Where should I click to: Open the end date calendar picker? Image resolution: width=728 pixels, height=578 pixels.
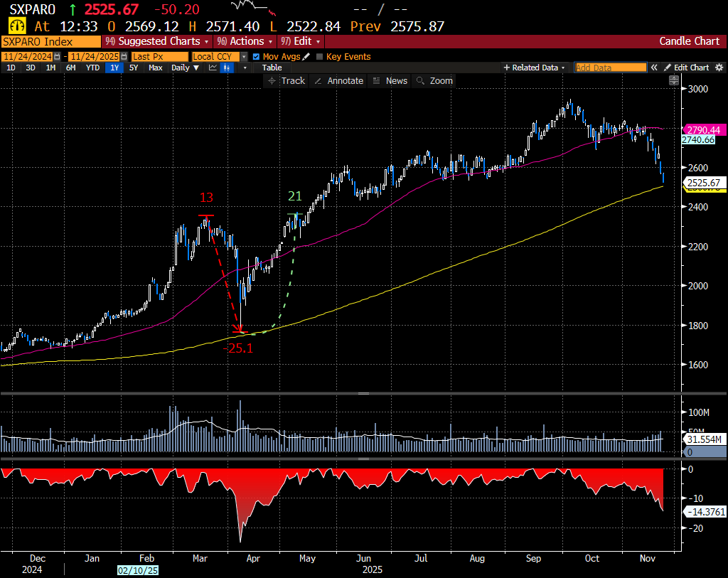point(124,57)
